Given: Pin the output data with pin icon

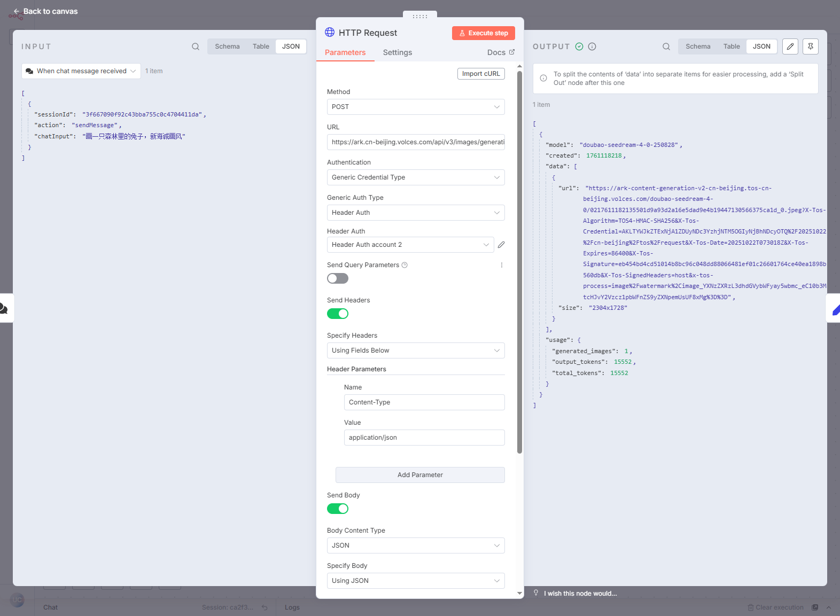Looking at the screenshot, I should 811,46.
